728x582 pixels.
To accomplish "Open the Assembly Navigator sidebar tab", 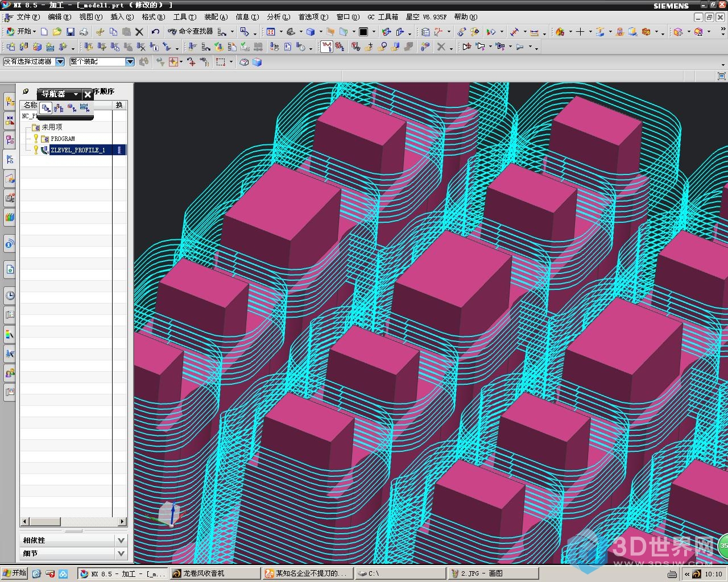I will point(10,101).
